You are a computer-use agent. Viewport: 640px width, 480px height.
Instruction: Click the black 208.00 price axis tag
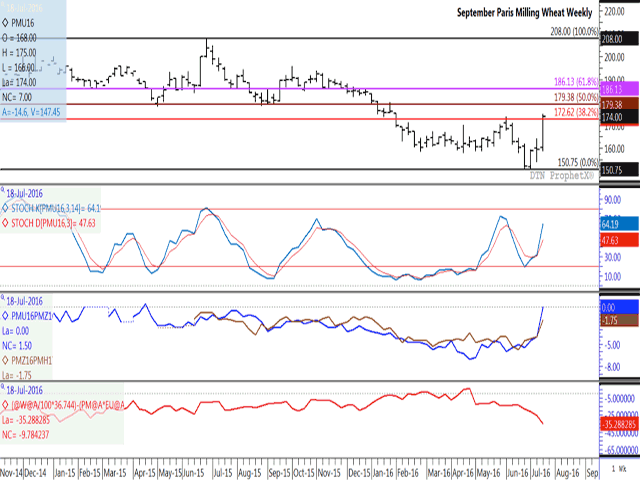tap(620, 39)
